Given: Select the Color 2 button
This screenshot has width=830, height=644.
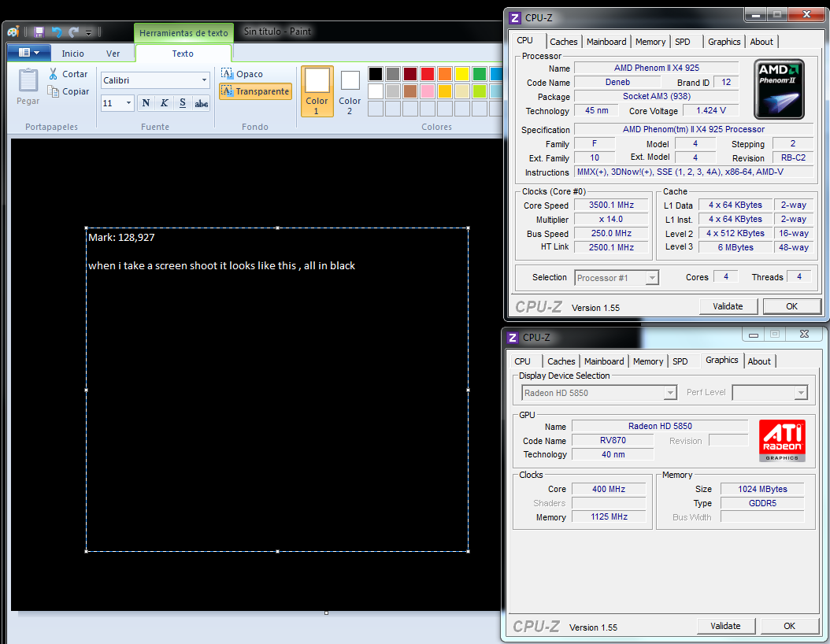Looking at the screenshot, I should [x=350, y=92].
